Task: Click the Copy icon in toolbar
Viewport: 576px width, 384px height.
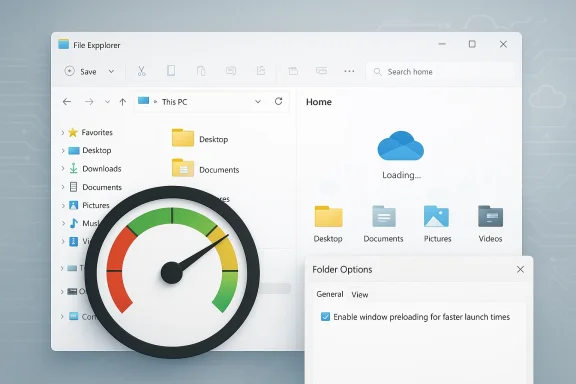Action: point(171,71)
